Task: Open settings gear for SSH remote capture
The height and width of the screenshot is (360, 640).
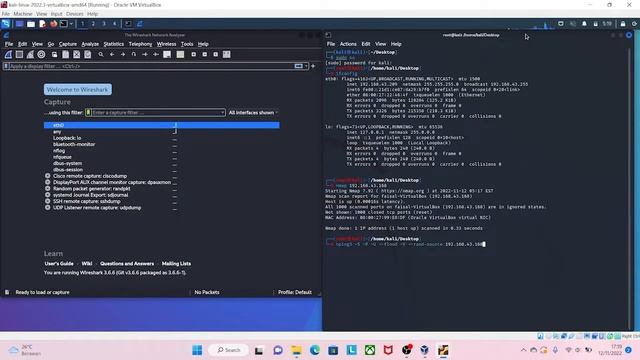Action: (48, 201)
